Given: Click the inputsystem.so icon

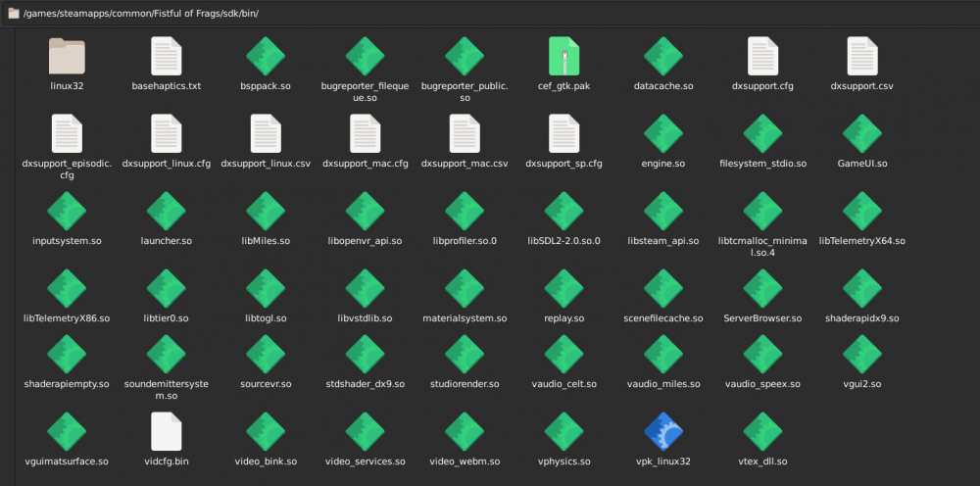Looking at the screenshot, I should [x=67, y=211].
